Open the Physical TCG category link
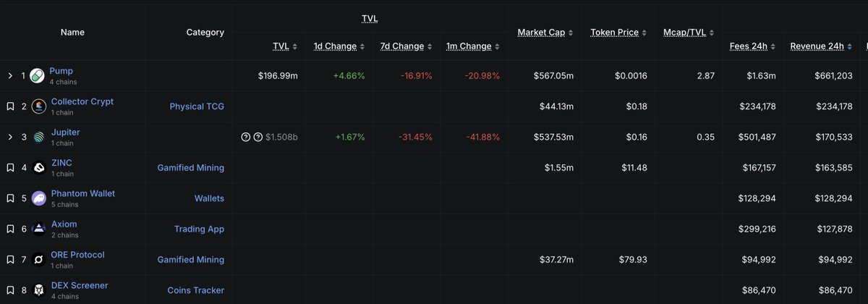This screenshot has width=868, height=304. coord(197,106)
